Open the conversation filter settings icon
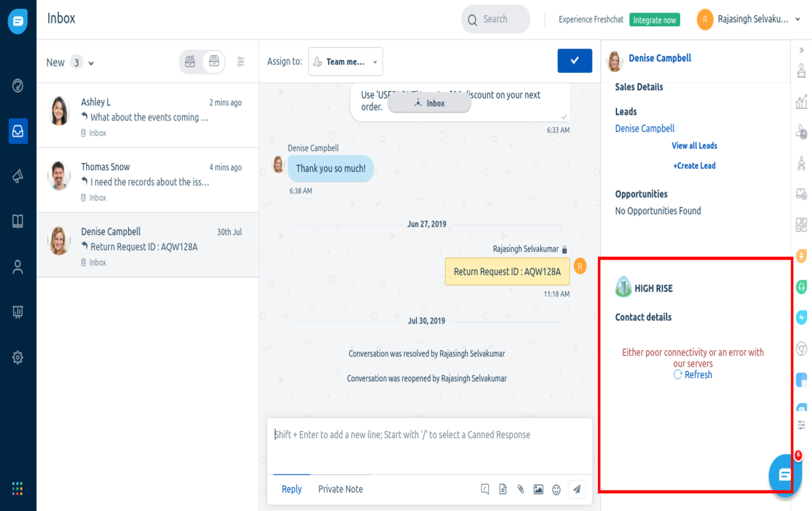This screenshot has width=812, height=511. 241,62
